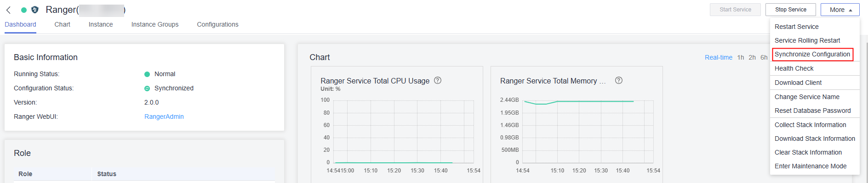Switch to the Chart tab

(x=62, y=24)
